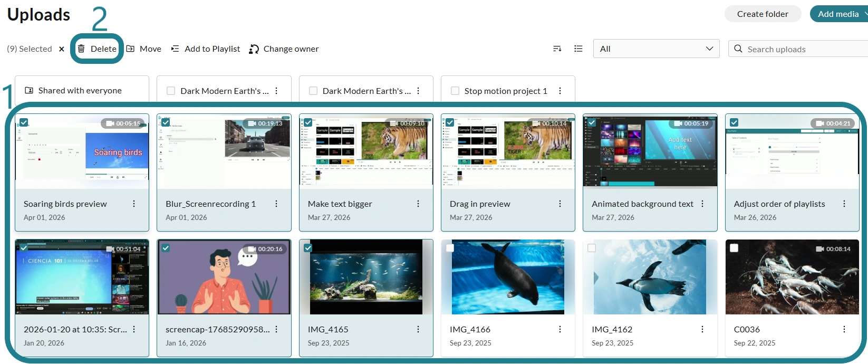Open options menu for IMG_4162
868x364 pixels.
point(702,329)
